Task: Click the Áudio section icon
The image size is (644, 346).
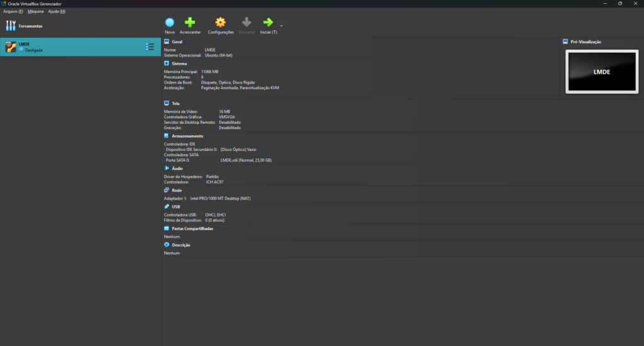Action: 166,168
